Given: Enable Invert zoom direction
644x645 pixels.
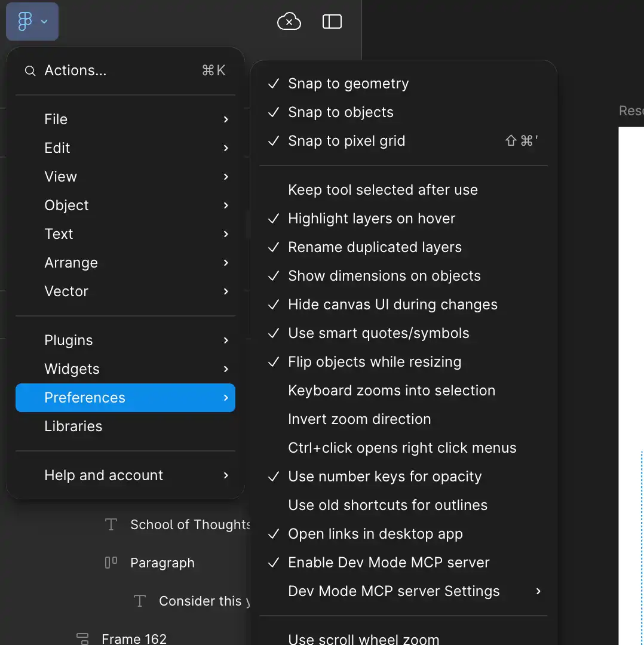Looking at the screenshot, I should tap(403, 419).
